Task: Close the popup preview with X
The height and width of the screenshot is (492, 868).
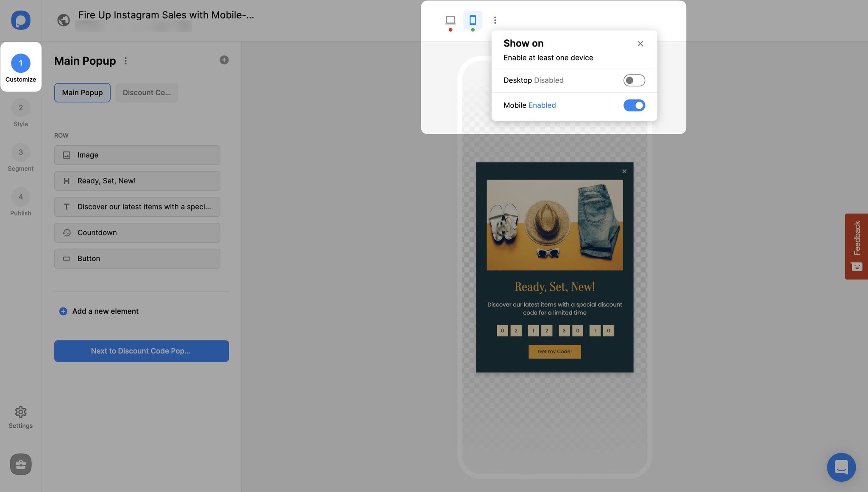Action: (624, 171)
